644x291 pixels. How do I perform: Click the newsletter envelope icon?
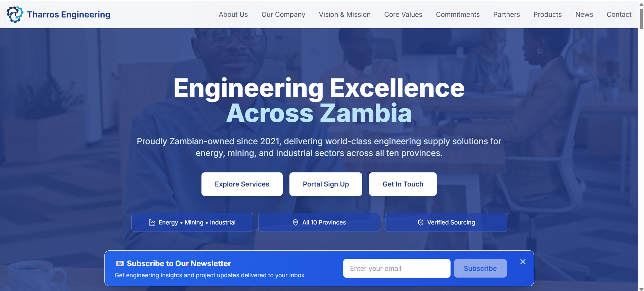pos(120,263)
